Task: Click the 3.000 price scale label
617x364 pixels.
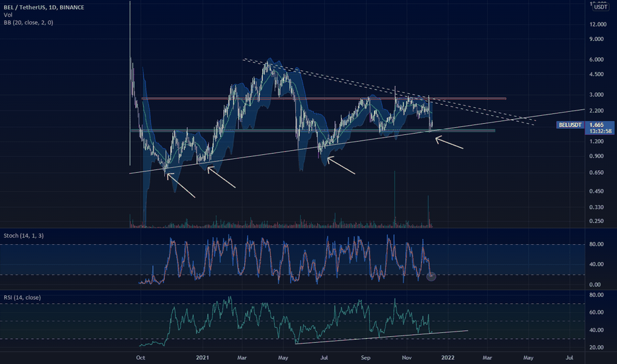Action: coord(596,95)
